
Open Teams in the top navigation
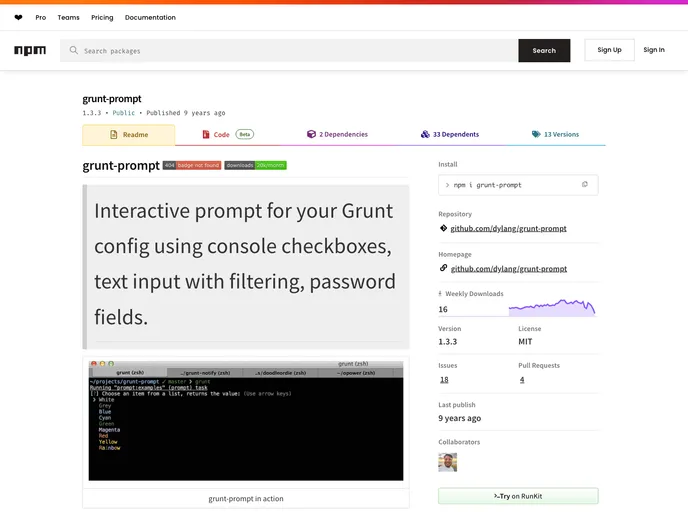click(x=68, y=18)
